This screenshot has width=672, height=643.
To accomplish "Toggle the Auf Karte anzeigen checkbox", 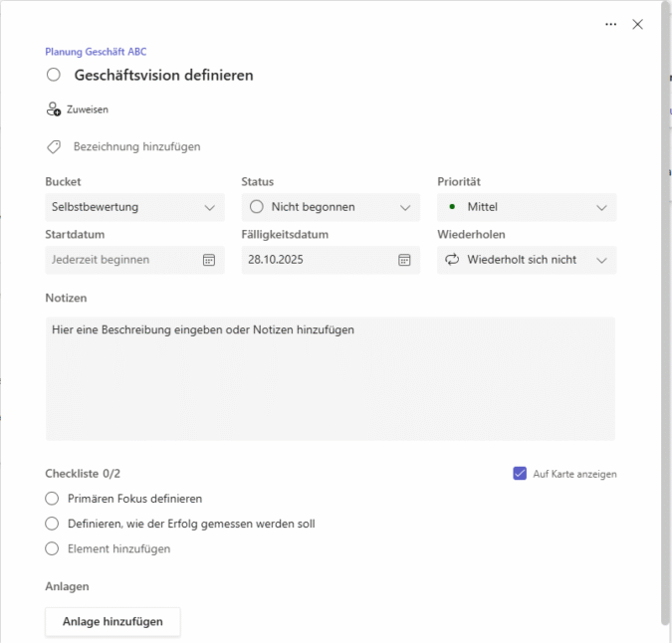I will pyautogui.click(x=520, y=474).
